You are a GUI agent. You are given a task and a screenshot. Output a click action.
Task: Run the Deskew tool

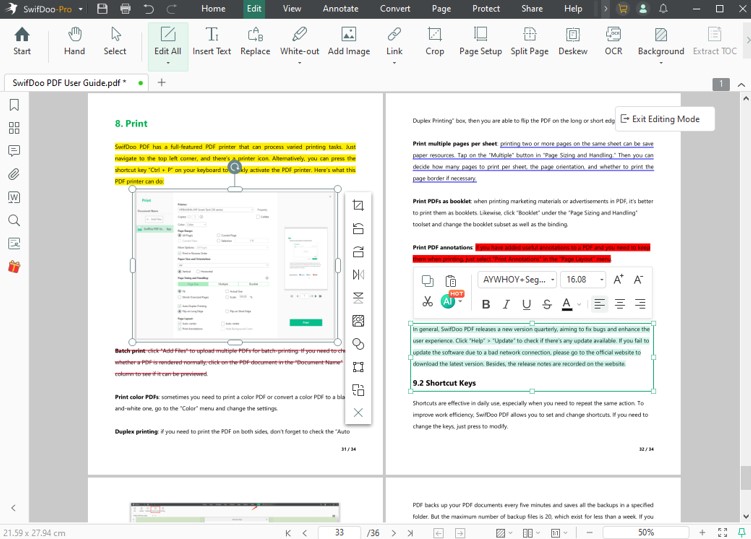click(573, 42)
